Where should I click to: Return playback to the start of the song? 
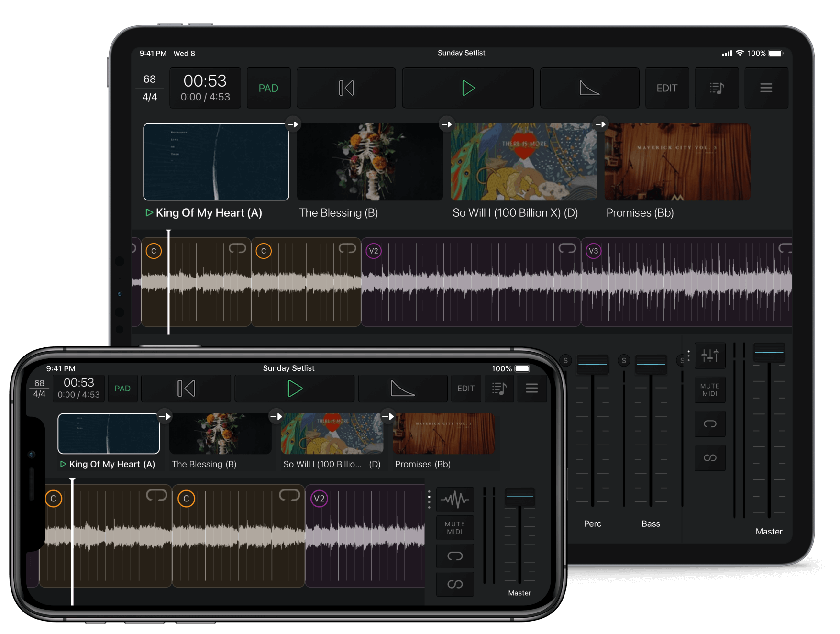[346, 88]
